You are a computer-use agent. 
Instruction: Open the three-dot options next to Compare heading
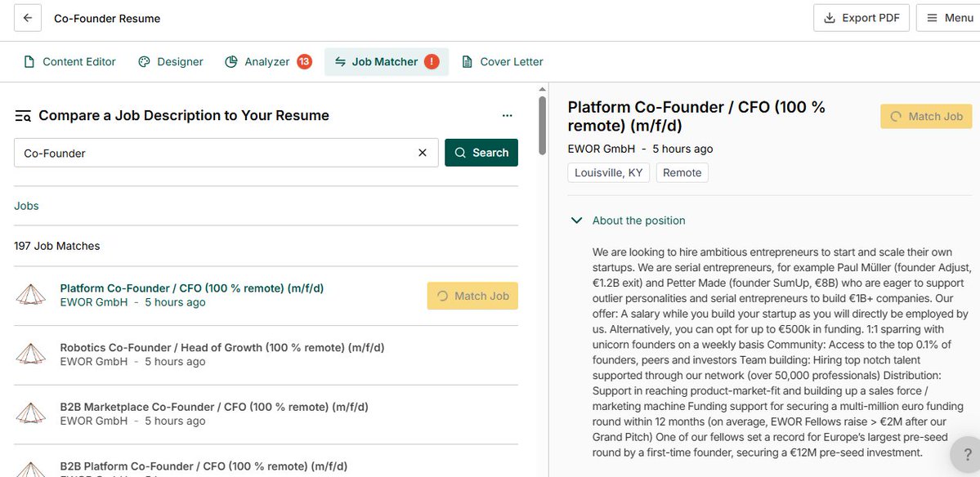[x=507, y=115]
